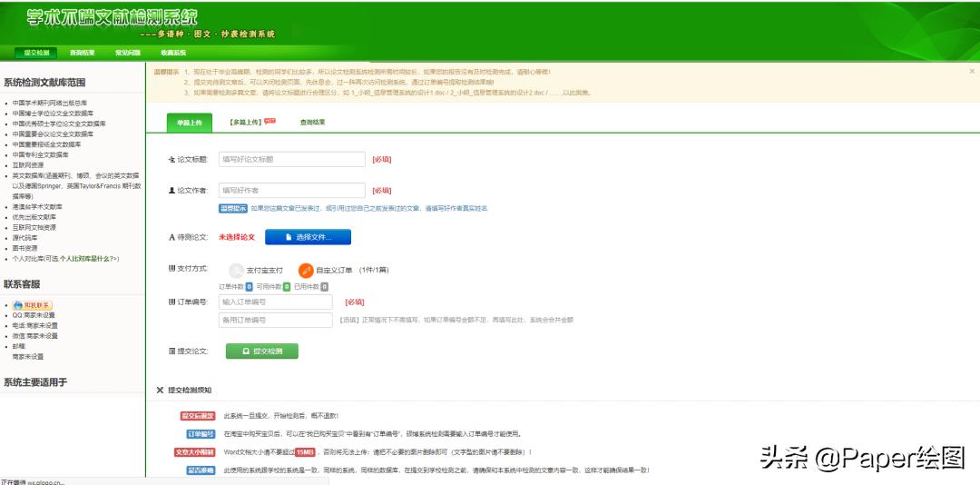Click the 互联网文档资源 list item
The image size is (980, 485).
tap(34, 227)
